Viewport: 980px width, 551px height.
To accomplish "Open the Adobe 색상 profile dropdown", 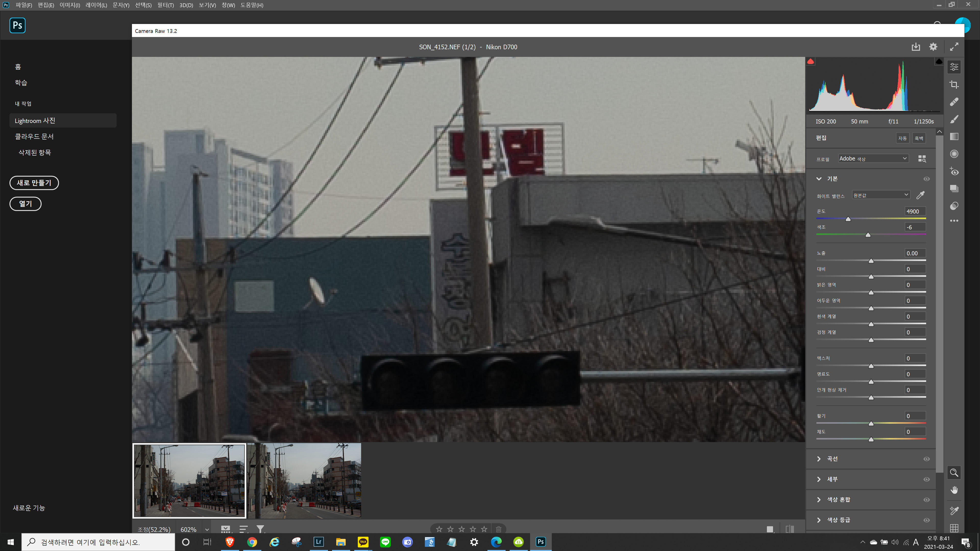I will click(x=873, y=159).
